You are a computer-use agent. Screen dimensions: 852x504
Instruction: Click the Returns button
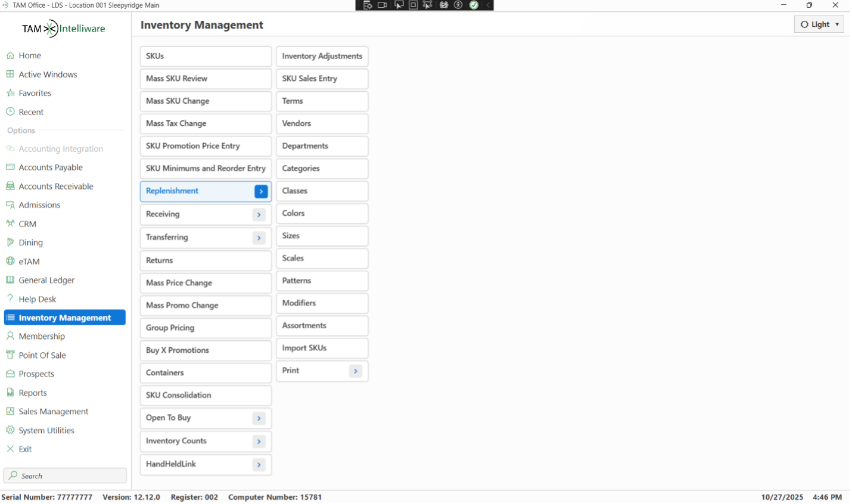206,260
